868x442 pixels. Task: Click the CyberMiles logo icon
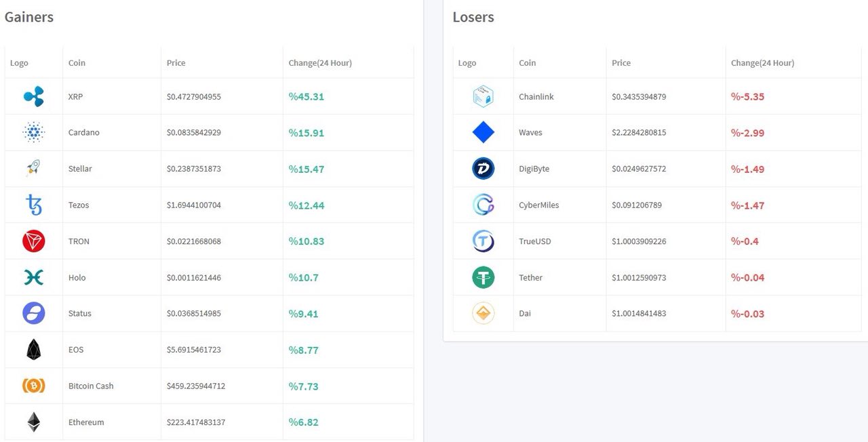[484, 205]
